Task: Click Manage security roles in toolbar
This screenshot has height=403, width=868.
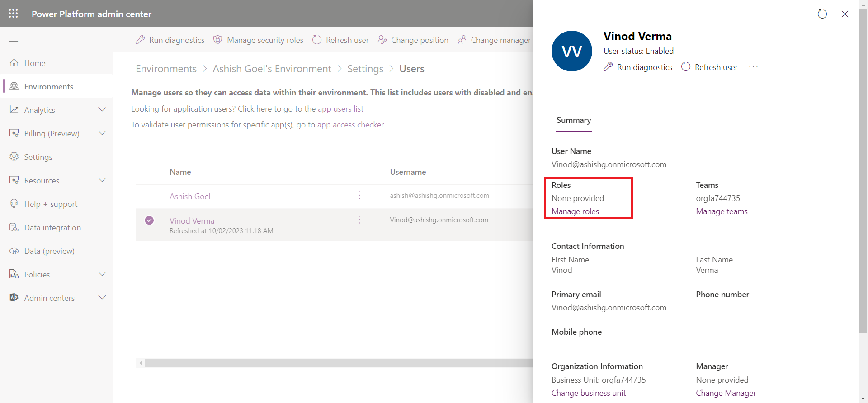Action: pos(259,40)
